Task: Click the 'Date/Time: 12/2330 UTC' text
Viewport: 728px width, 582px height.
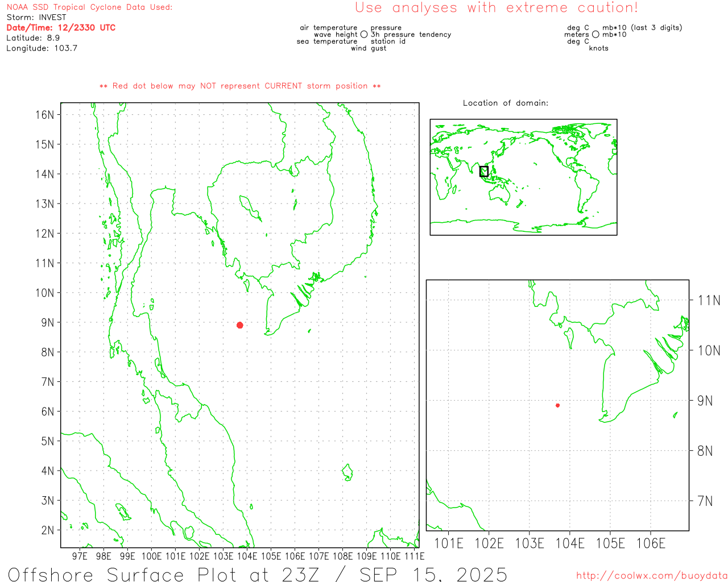Action: point(61,27)
